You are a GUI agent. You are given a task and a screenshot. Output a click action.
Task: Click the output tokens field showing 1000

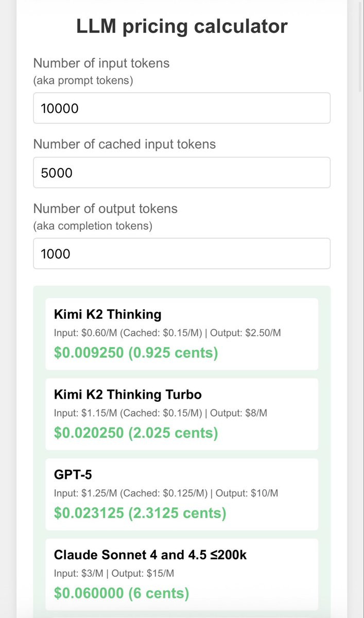[182, 253]
